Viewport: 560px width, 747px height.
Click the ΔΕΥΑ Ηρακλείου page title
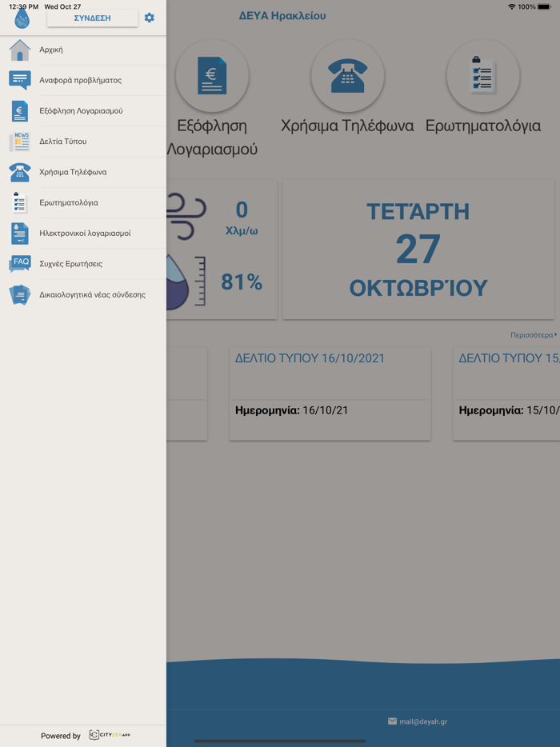(x=282, y=16)
